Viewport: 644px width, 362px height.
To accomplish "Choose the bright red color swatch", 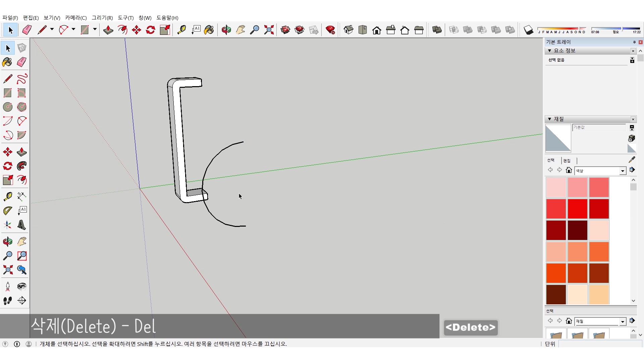I will (577, 208).
